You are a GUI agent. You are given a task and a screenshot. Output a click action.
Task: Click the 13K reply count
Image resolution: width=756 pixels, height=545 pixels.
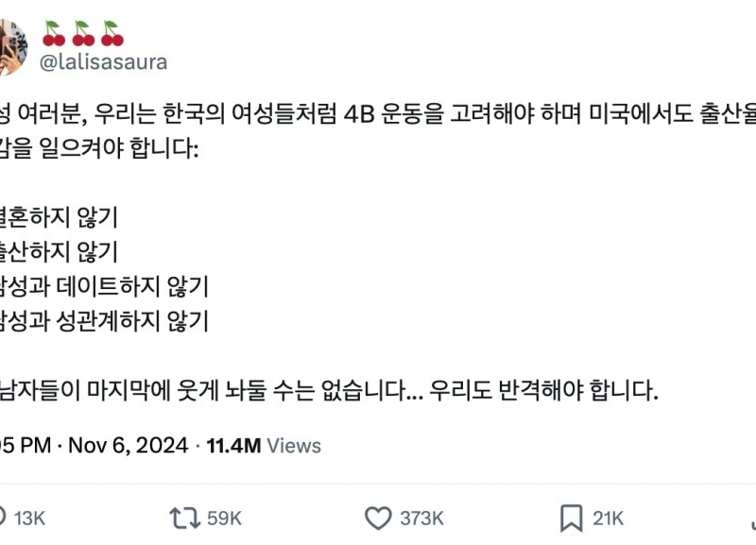point(30,519)
